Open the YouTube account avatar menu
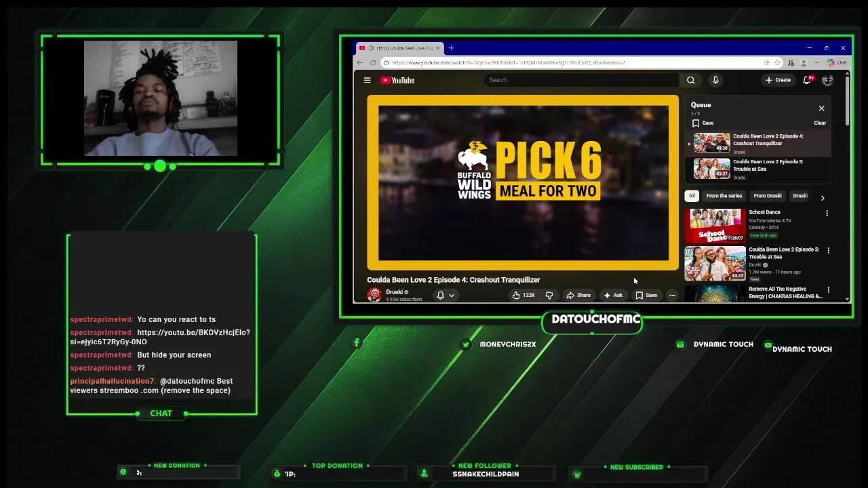This screenshot has height=488, width=868. tap(827, 80)
